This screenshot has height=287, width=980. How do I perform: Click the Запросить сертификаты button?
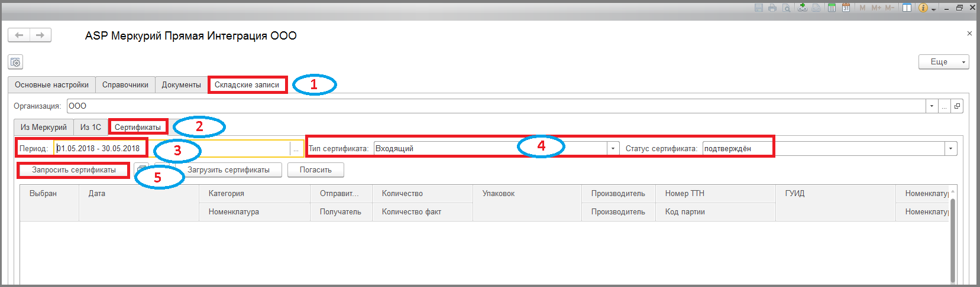coord(74,170)
